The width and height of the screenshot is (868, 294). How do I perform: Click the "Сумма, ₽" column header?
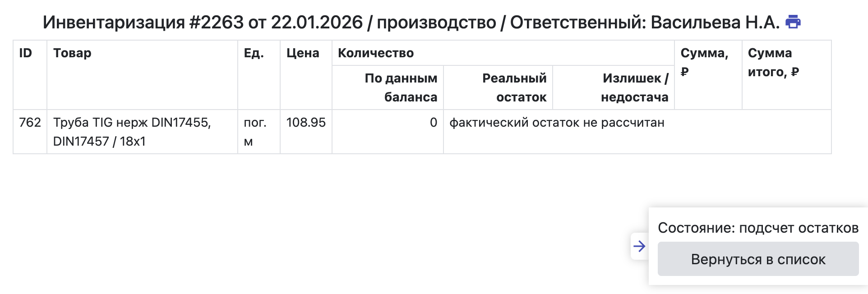click(x=704, y=62)
